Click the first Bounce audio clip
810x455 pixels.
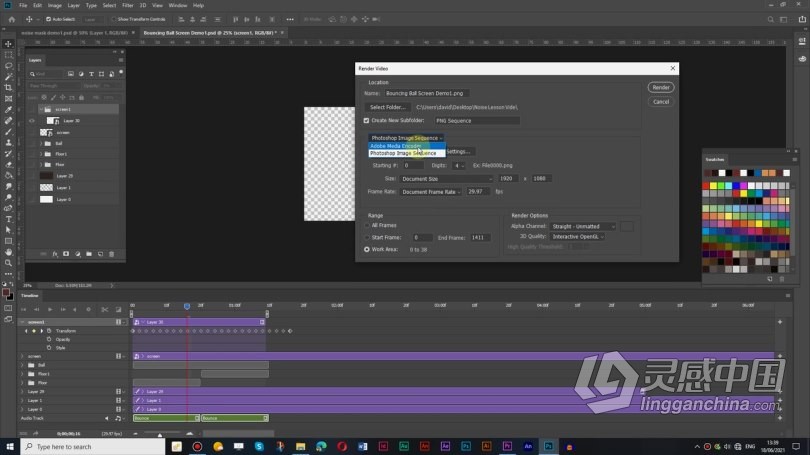tap(166, 418)
